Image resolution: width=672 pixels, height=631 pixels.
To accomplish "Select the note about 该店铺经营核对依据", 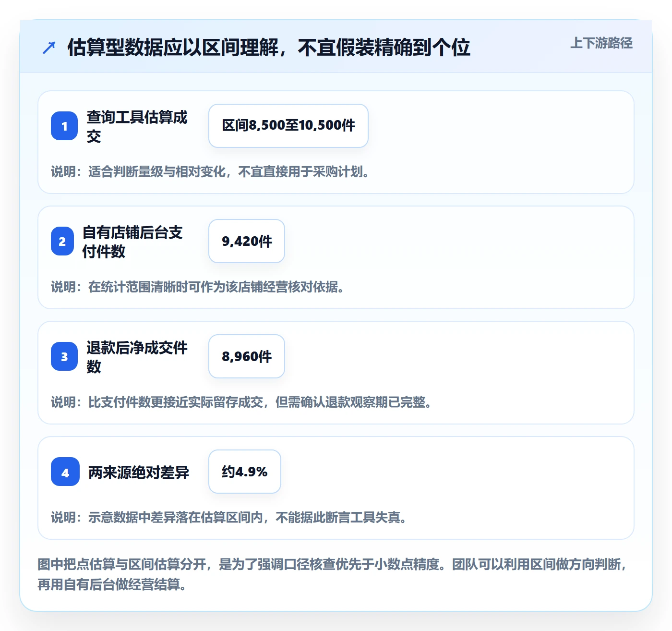I will tap(198, 287).
